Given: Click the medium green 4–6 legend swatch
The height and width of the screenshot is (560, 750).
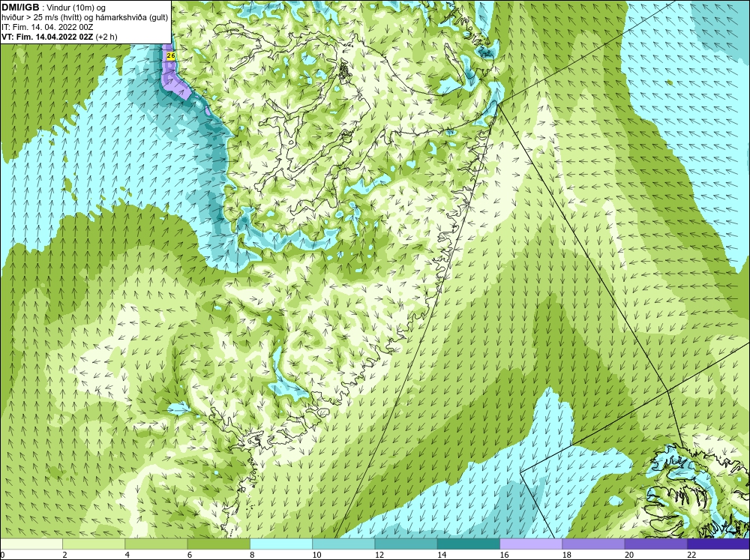Looking at the screenshot, I should coord(156,544).
